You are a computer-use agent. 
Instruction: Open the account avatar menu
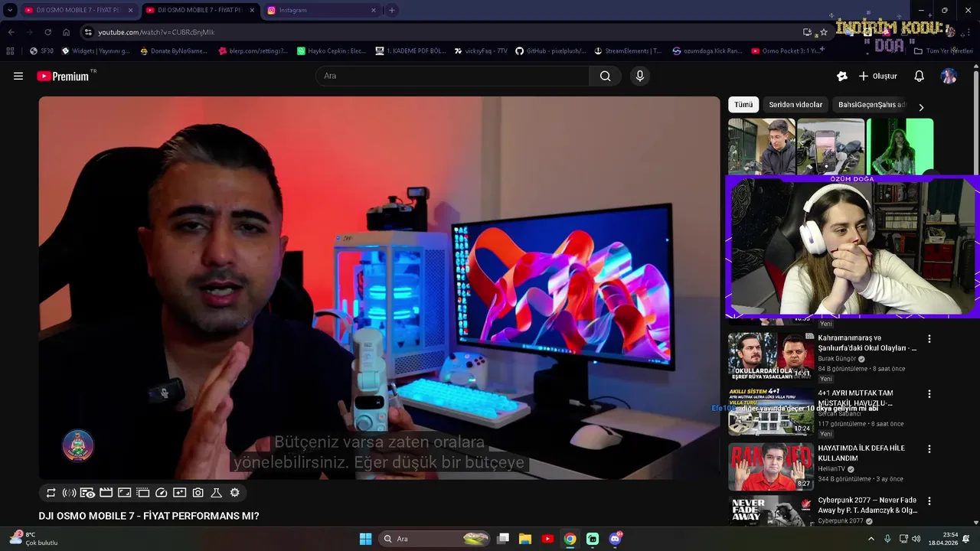(x=949, y=76)
